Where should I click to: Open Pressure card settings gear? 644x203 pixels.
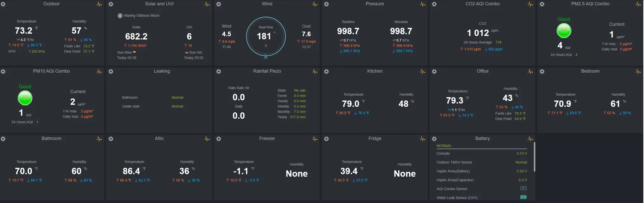coord(326,4)
